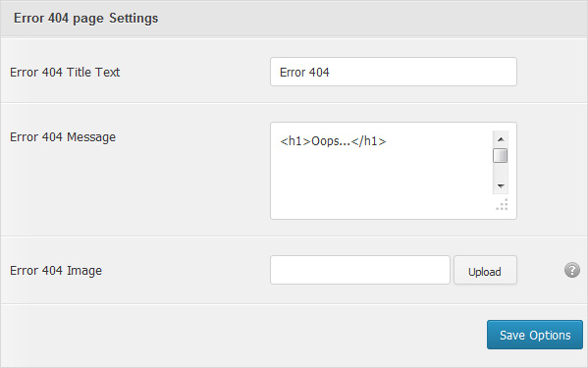Image resolution: width=588 pixels, height=368 pixels.
Task: Click inside the word Oops in message
Action: click(x=326, y=141)
